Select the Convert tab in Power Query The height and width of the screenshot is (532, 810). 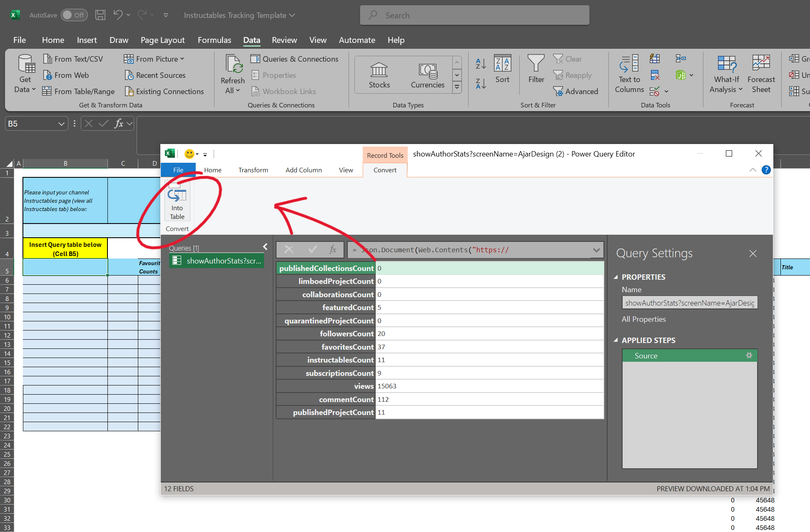tap(385, 170)
